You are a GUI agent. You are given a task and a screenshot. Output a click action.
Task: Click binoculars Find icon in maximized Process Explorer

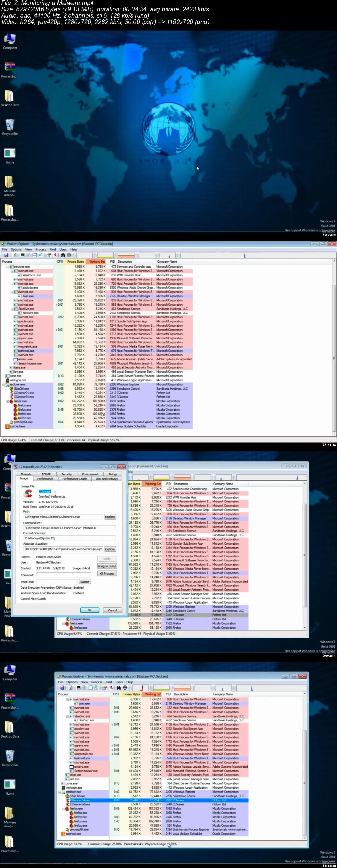pos(63,255)
